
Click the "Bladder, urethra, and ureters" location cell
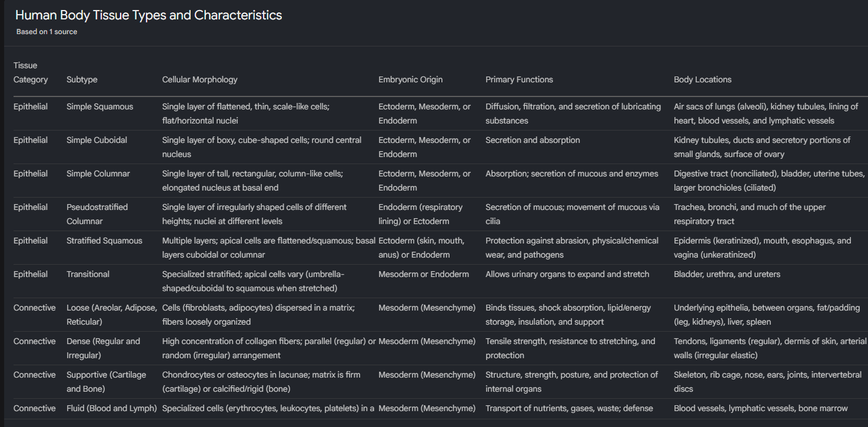[x=727, y=274]
